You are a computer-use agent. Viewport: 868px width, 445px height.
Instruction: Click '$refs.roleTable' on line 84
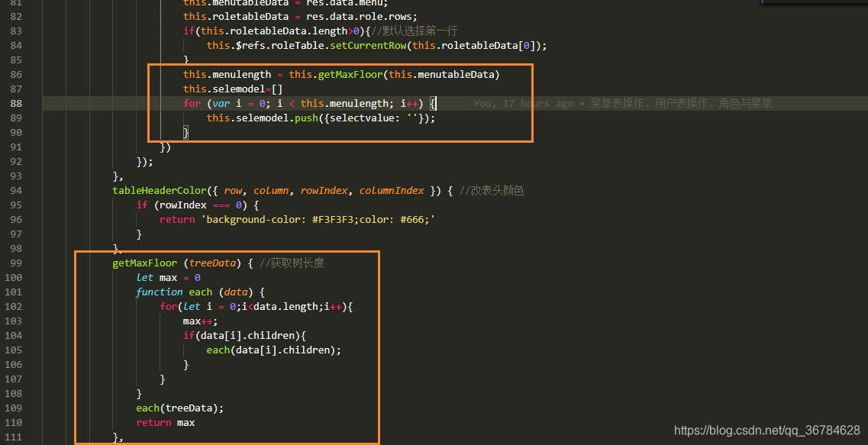click(x=279, y=46)
